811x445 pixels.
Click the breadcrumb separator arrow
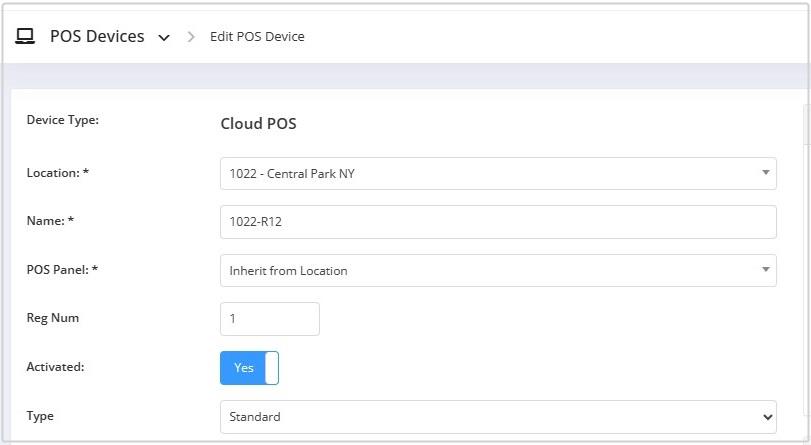click(x=191, y=37)
